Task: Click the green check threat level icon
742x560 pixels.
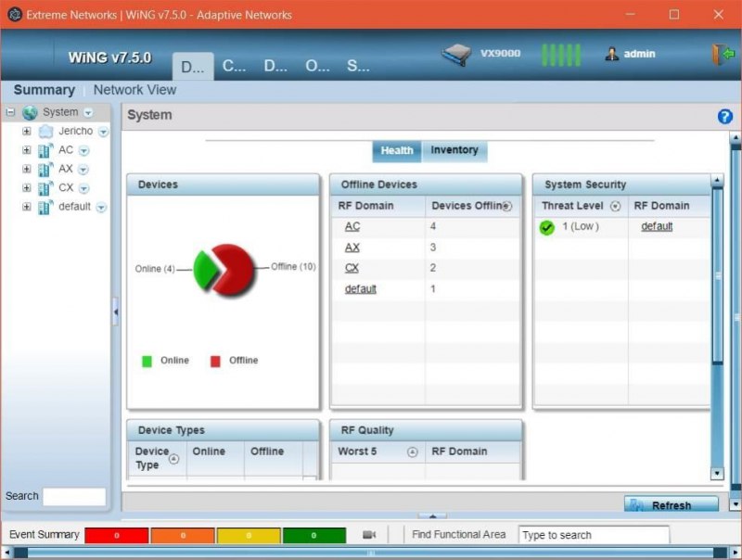Action: (x=546, y=227)
